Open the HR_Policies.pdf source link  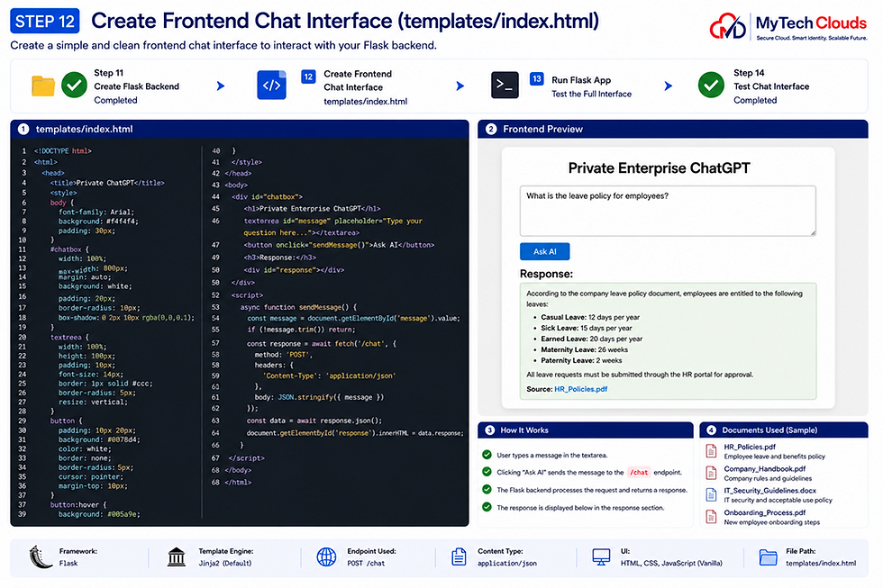pos(580,389)
